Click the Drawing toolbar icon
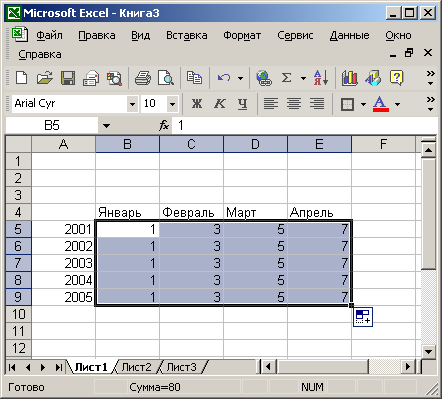 coord(373,78)
